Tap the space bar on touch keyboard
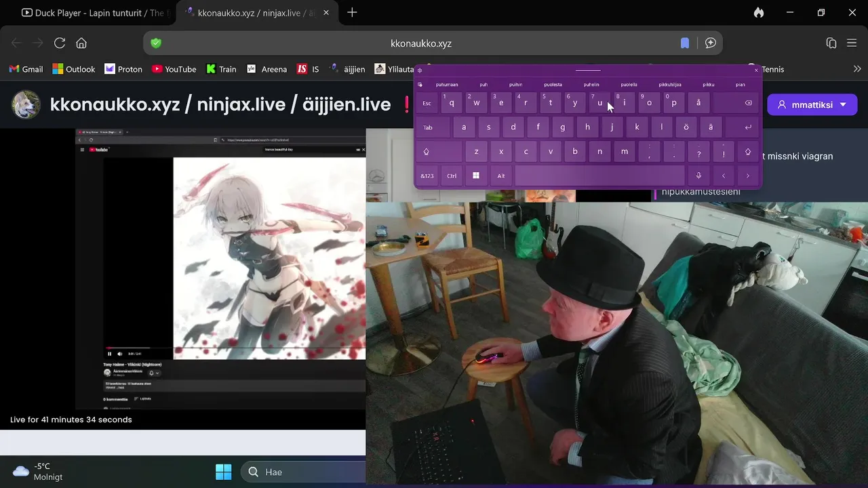The height and width of the screenshot is (488, 868). [x=600, y=176]
